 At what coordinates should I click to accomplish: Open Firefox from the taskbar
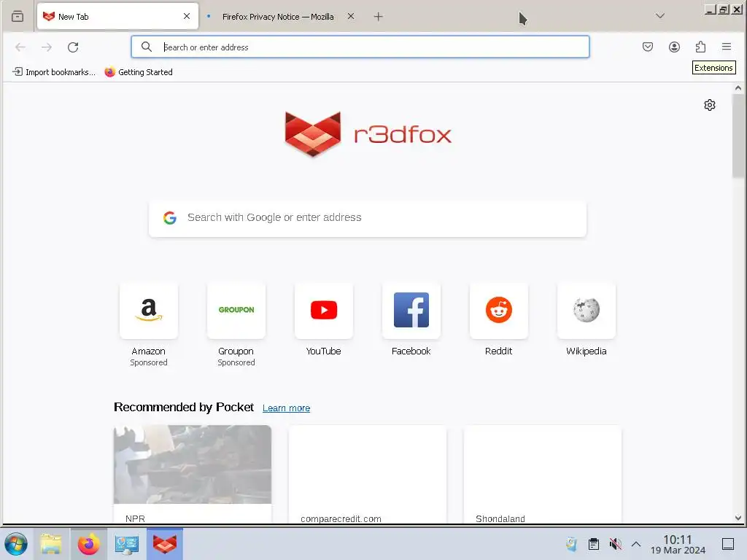tap(88, 544)
